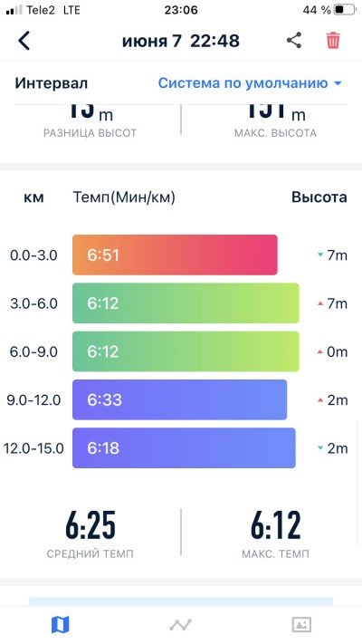Tap the dropdown arrow beside Система по умолчанию
The width and height of the screenshot is (362, 644).
coord(338,83)
